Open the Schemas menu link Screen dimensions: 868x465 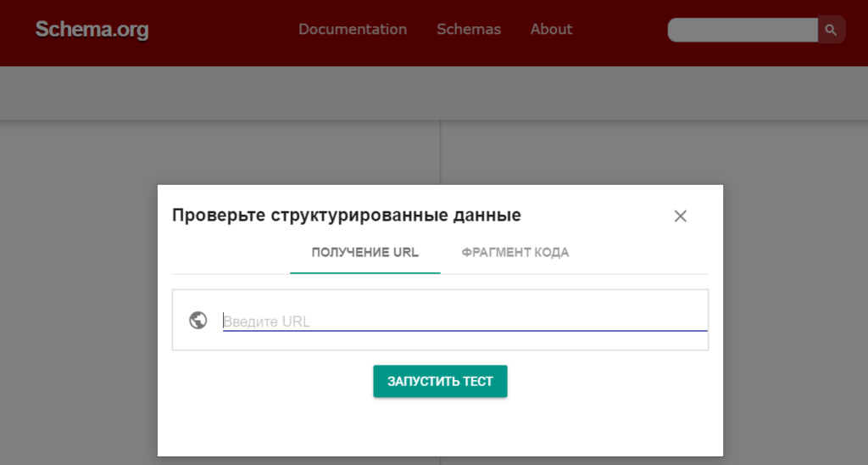pyautogui.click(x=468, y=30)
